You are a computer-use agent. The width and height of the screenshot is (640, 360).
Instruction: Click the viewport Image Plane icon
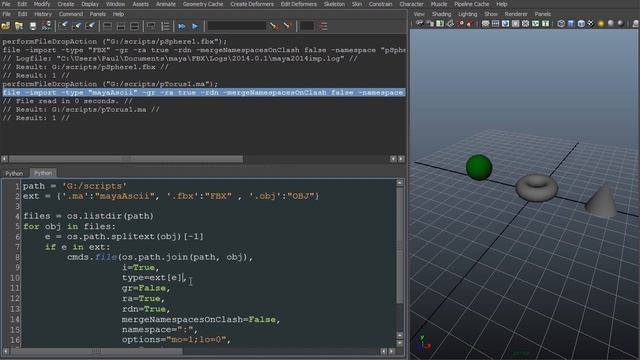(x=450, y=24)
